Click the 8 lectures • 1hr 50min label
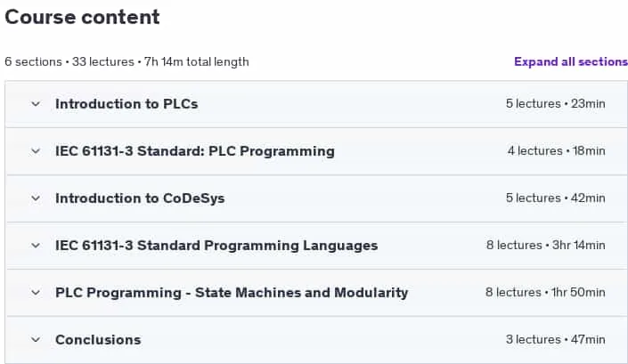The height and width of the screenshot is (364, 628). (x=545, y=293)
